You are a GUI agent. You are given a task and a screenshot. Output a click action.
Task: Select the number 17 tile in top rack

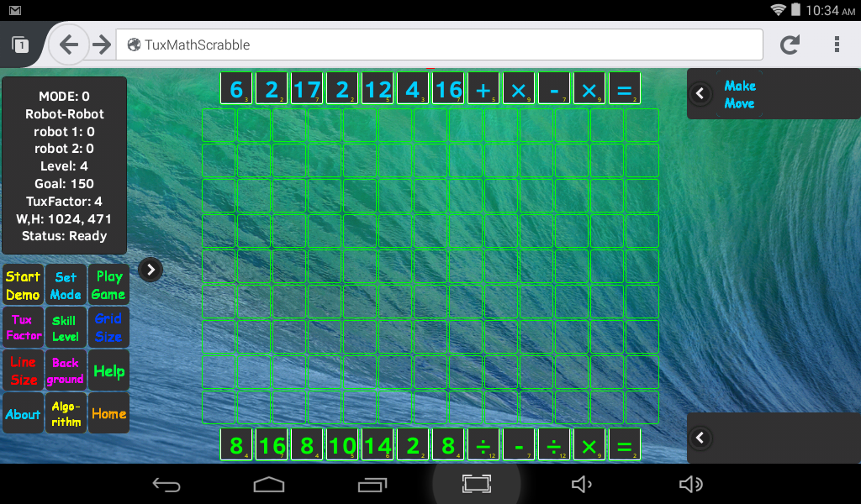[x=306, y=87]
